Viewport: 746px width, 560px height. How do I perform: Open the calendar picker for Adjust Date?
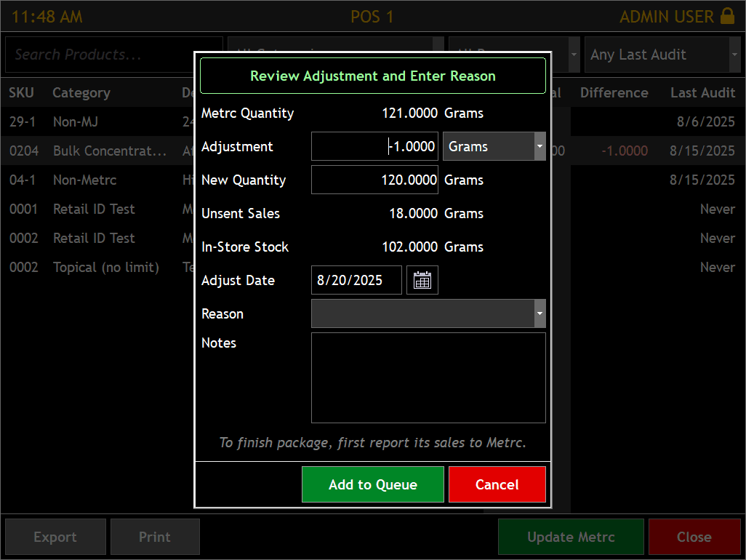pyautogui.click(x=422, y=280)
